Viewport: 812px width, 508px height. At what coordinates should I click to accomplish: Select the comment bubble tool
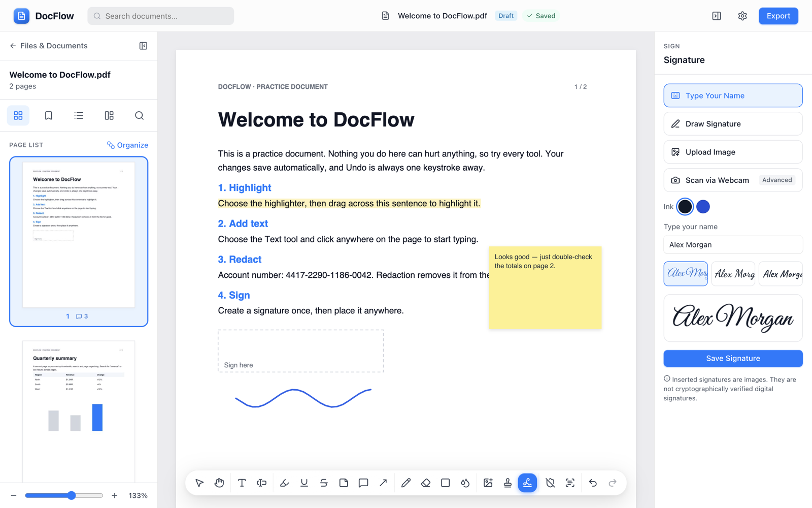click(363, 483)
